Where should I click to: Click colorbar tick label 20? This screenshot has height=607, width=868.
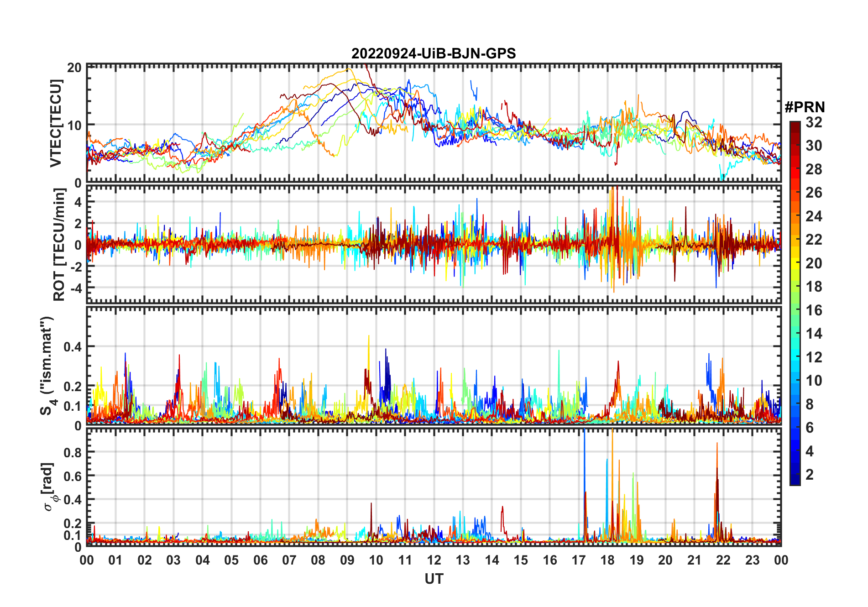[814, 263]
